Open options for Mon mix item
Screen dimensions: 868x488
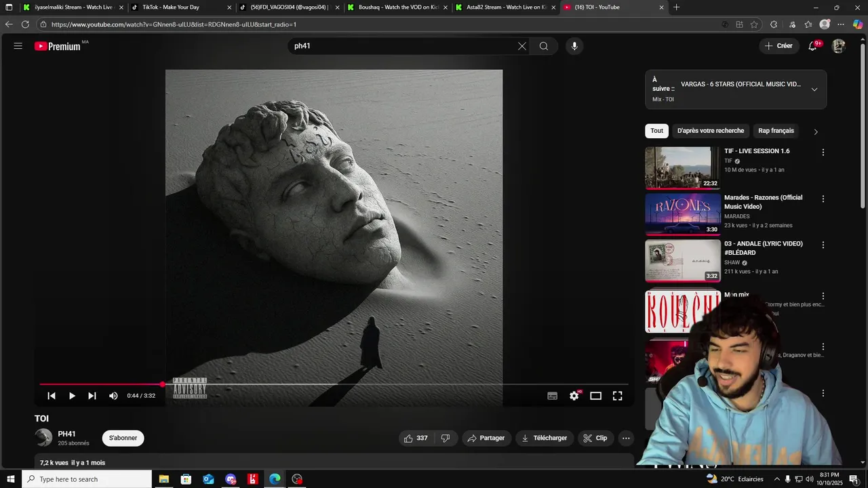tap(823, 296)
